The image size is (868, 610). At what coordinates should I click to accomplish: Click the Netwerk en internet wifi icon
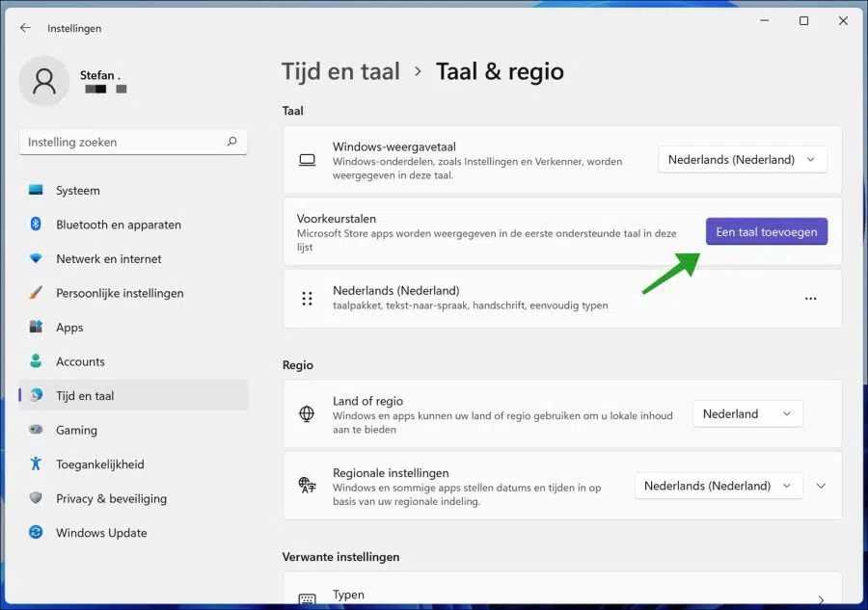36,258
